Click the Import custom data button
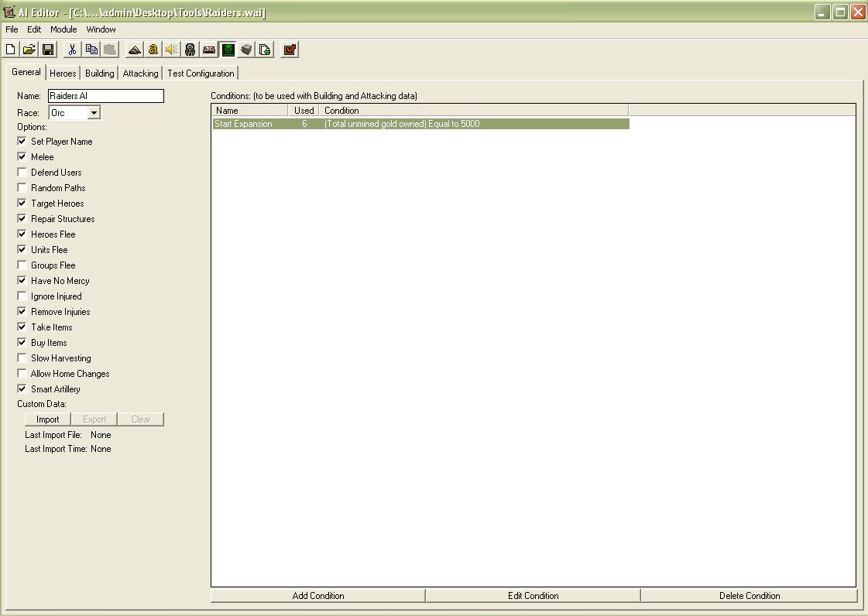The image size is (868, 616). [47, 419]
